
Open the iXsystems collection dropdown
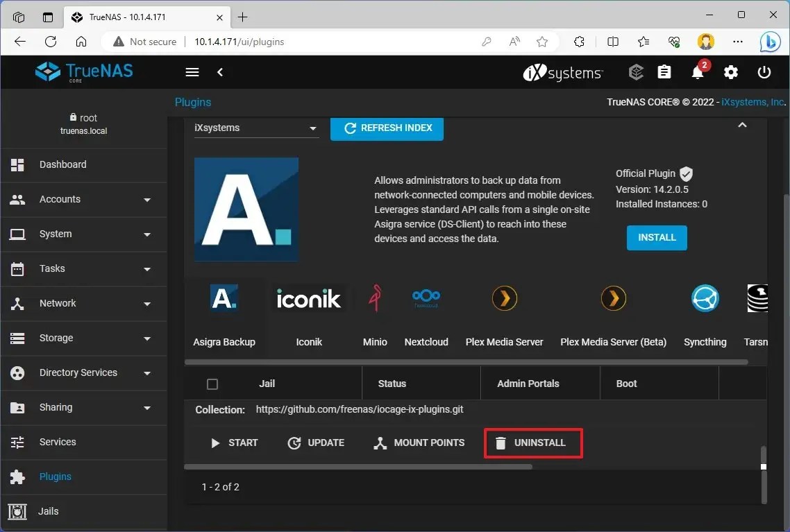[256, 128]
